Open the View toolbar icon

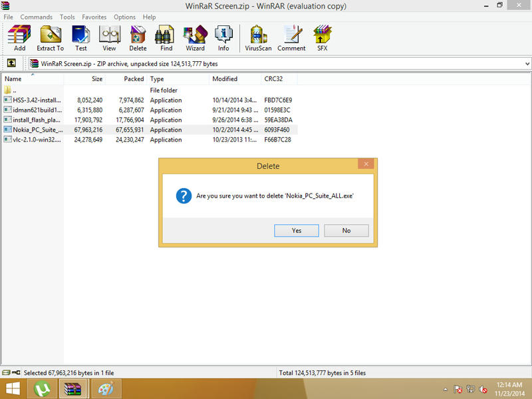click(109, 38)
